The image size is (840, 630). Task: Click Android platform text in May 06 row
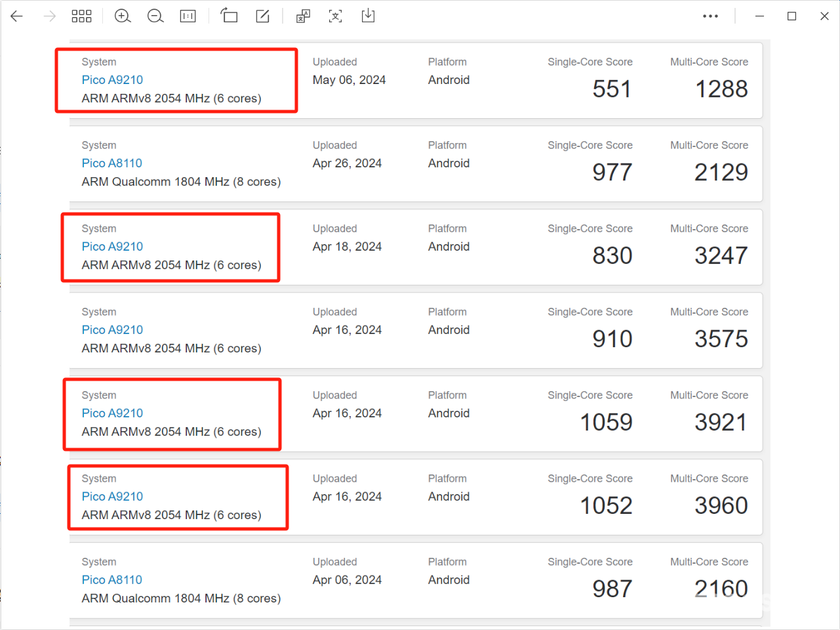449,80
